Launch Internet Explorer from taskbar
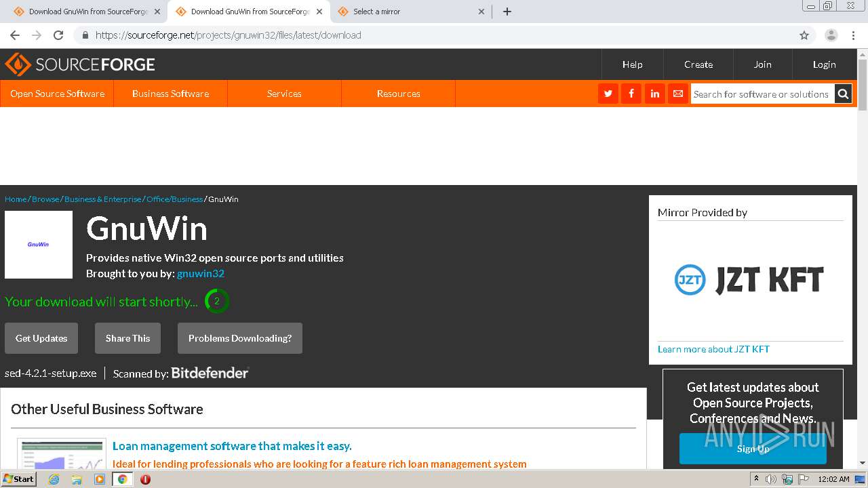 [54, 479]
